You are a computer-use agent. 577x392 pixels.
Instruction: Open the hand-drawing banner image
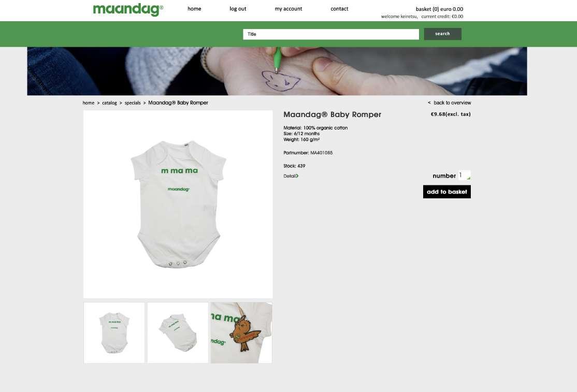pyautogui.click(x=277, y=71)
